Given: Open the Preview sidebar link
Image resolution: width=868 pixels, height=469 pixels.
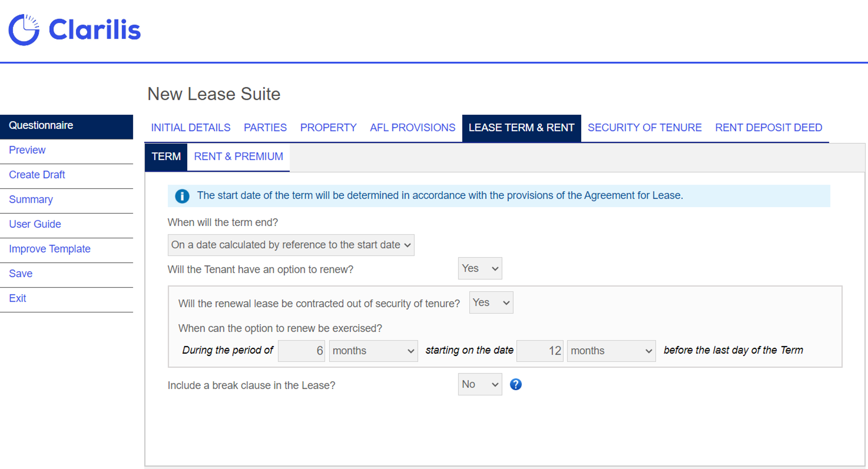Looking at the screenshot, I should coord(27,150).
